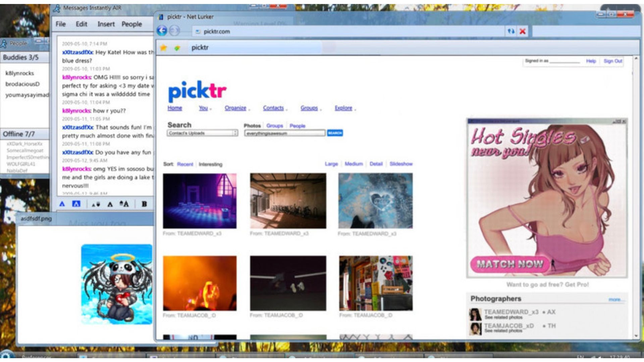Sign out of picktr
The width and height of the screenshot is (644, 362).
613,61
